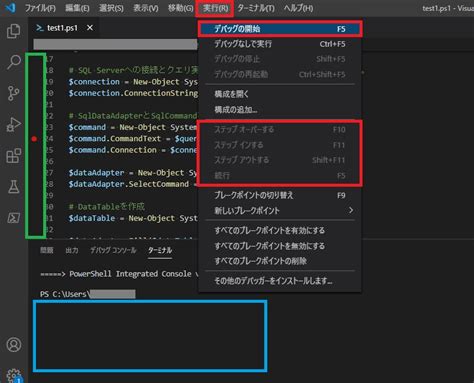Open the 表示(V) menu
This screenshot has width=474, height=383.
146,8
